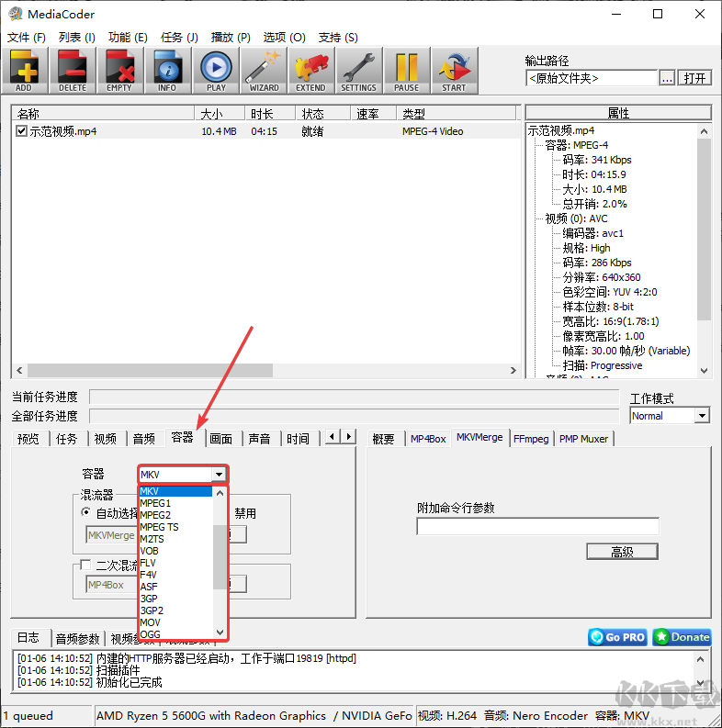The image size is (722, 728).
Task: Switch to the MP4Box tab
Action: click(x=428, y=439)
